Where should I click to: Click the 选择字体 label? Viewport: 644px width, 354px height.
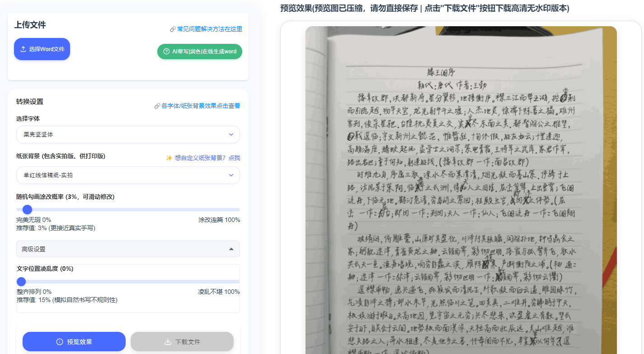pyautogui.click(x=28, y=118)
